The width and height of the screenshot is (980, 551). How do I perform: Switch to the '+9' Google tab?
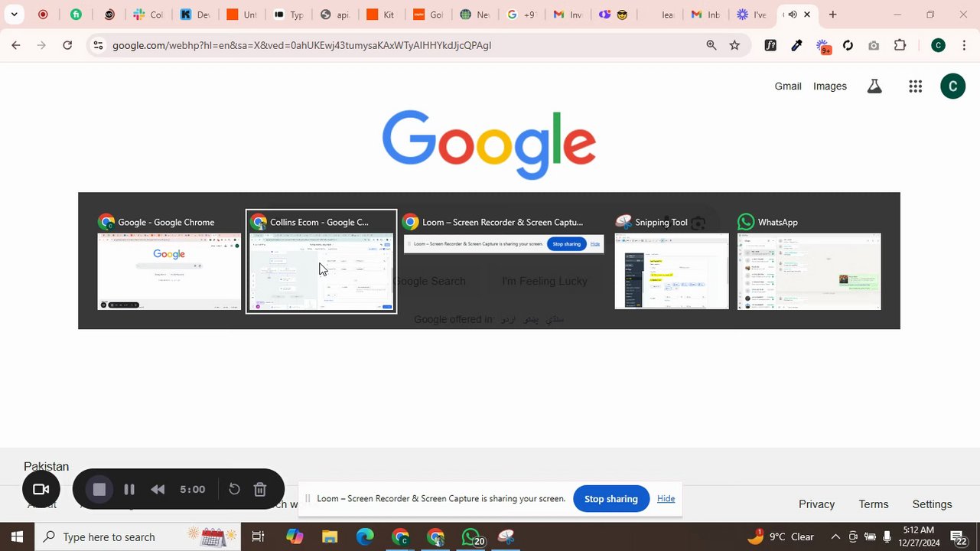click(521, 15)
